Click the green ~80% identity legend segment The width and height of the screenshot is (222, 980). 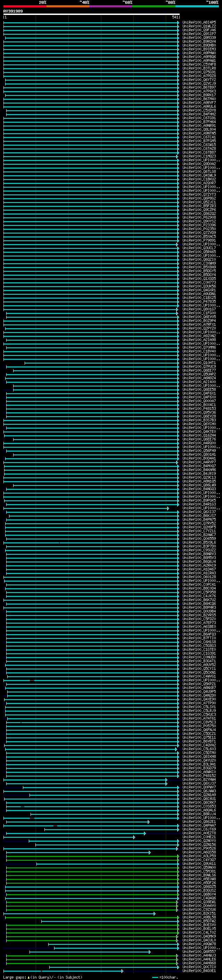(154, 6)
